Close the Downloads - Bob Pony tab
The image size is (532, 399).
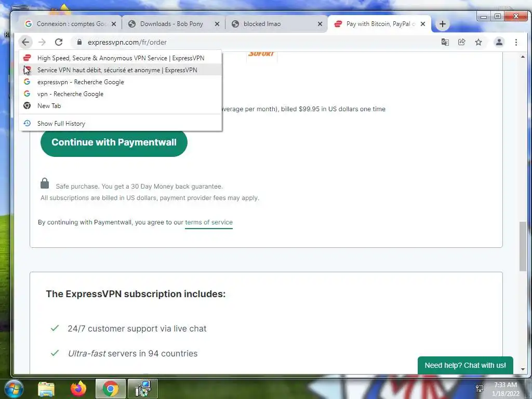[217, 24]
